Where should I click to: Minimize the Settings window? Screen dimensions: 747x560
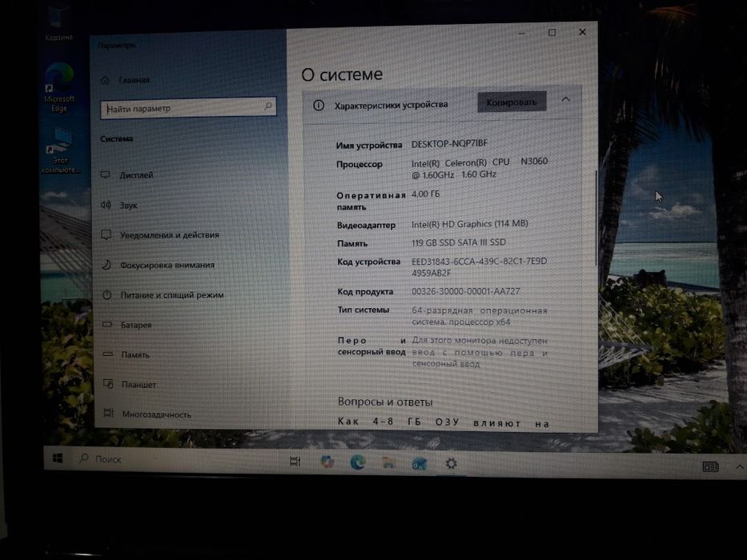(x=522, y=34)
